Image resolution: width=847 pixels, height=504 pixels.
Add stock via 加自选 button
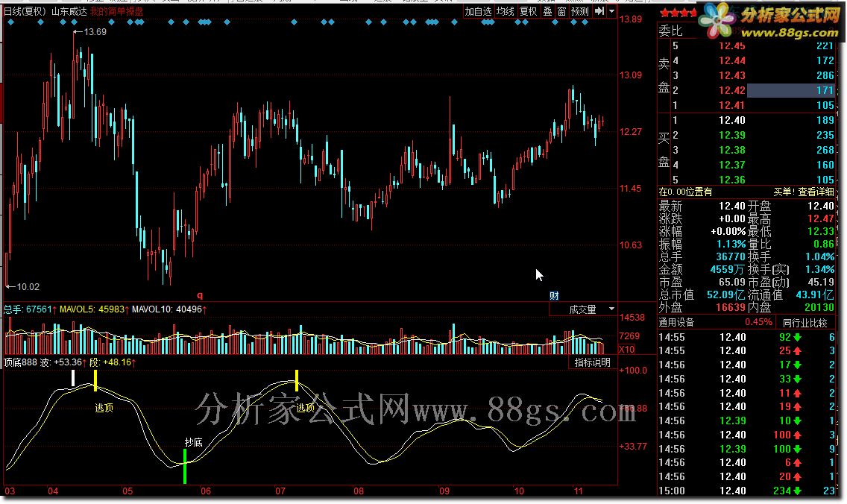coord(478,10)
